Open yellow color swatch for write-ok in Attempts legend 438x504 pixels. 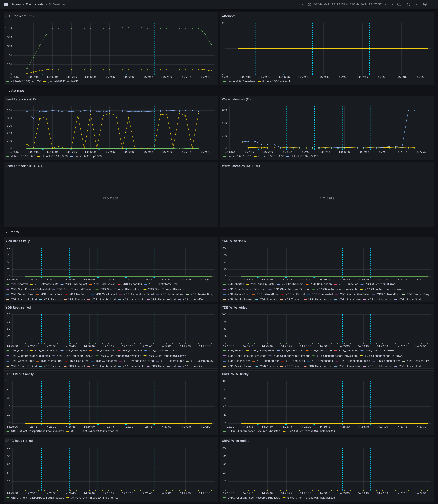pyautogui.click(x=259, y=82)
